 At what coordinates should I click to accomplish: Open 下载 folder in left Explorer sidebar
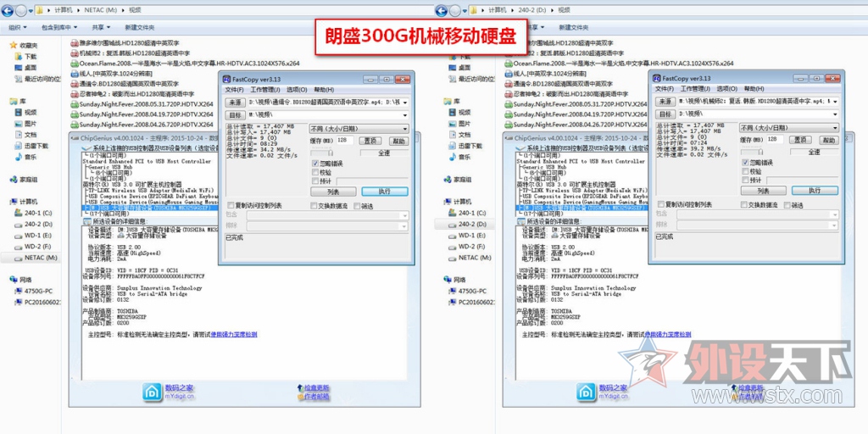click(25, 57)
